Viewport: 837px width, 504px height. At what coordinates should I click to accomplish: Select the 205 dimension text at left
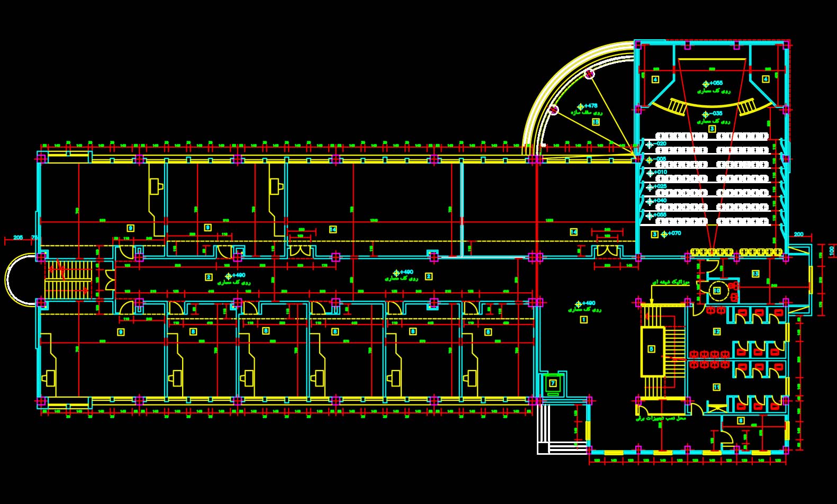click(x=18, y=238)
